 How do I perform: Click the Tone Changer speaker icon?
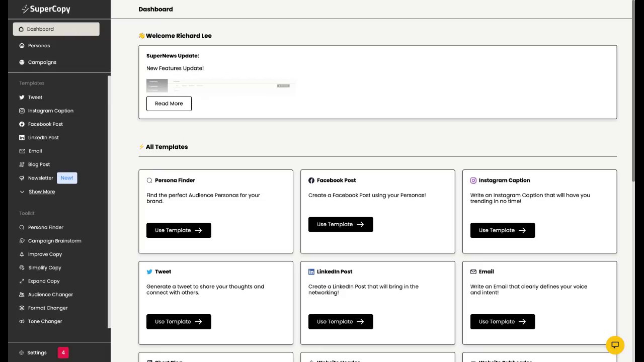(22, 321)
